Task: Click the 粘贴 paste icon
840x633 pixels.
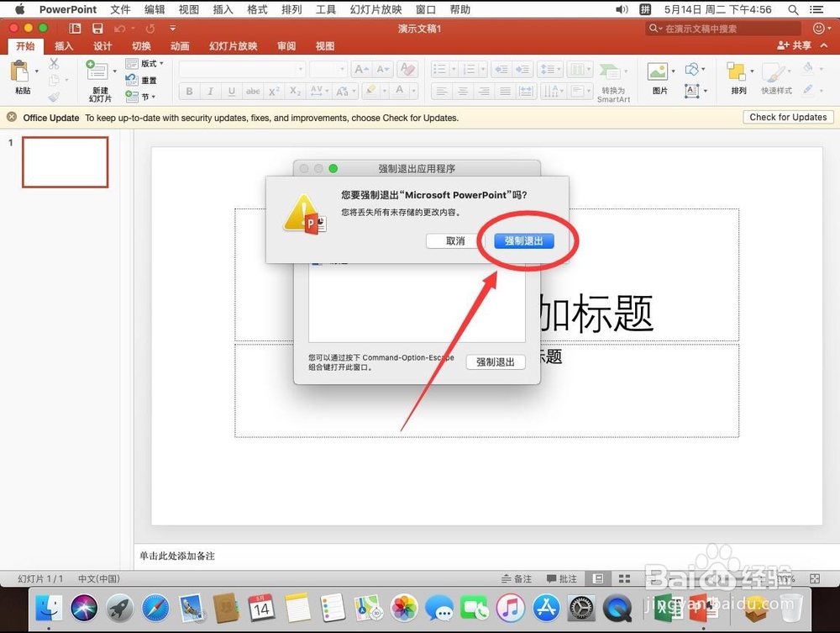Action: tap(20, 72)
